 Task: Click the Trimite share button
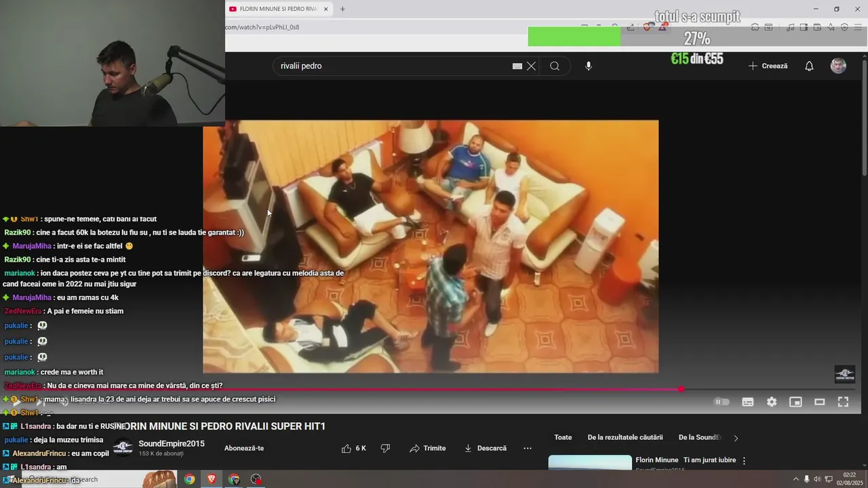(428, 448)
